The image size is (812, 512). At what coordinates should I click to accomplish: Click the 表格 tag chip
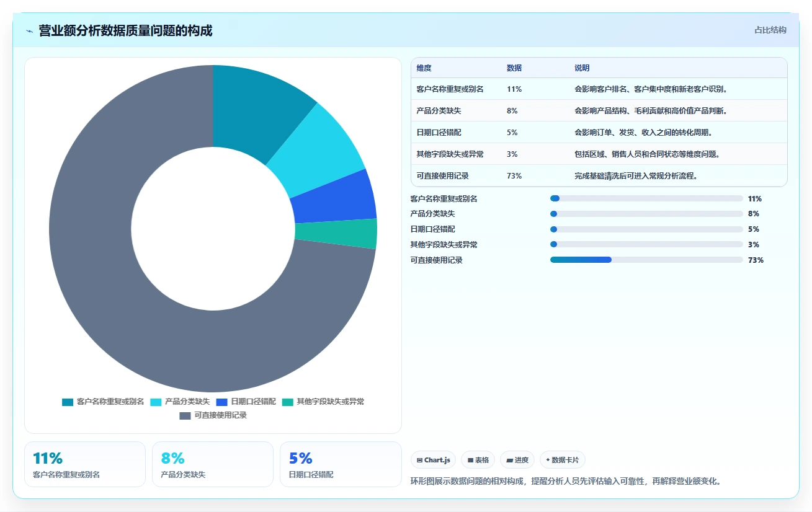(478, 460)
